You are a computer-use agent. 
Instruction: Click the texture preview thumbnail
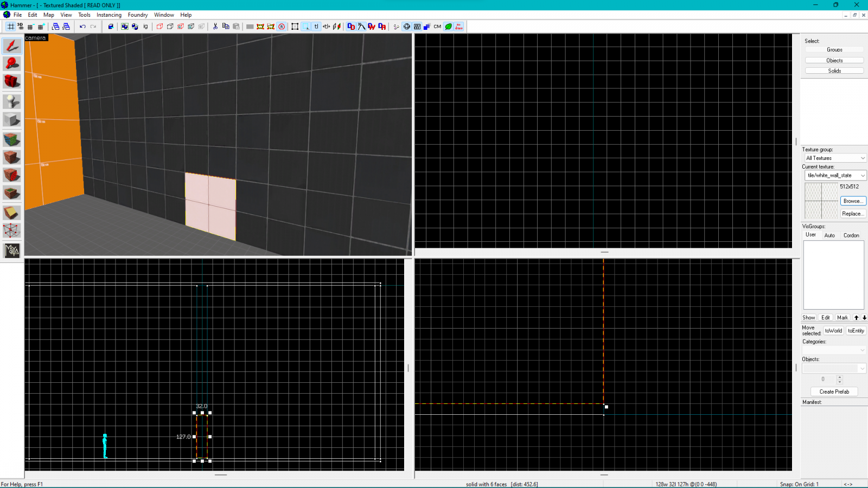click(820, 201)
